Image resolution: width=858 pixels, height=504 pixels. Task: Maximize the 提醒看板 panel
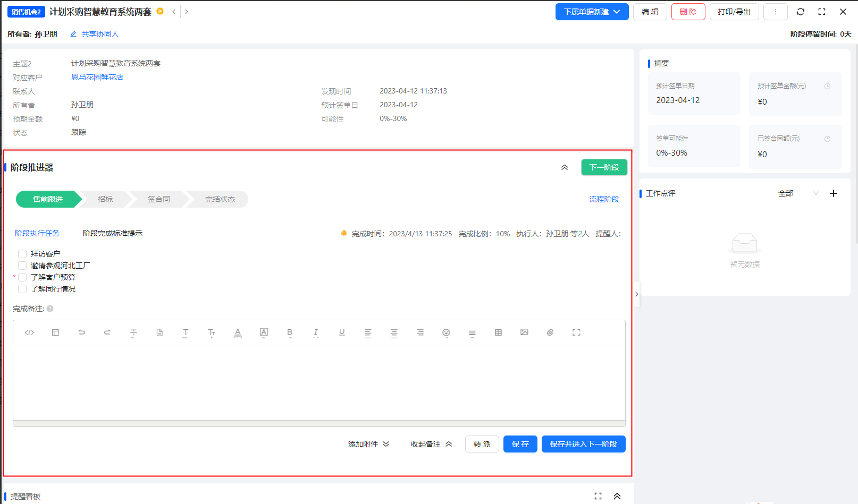tap(598, 496)
